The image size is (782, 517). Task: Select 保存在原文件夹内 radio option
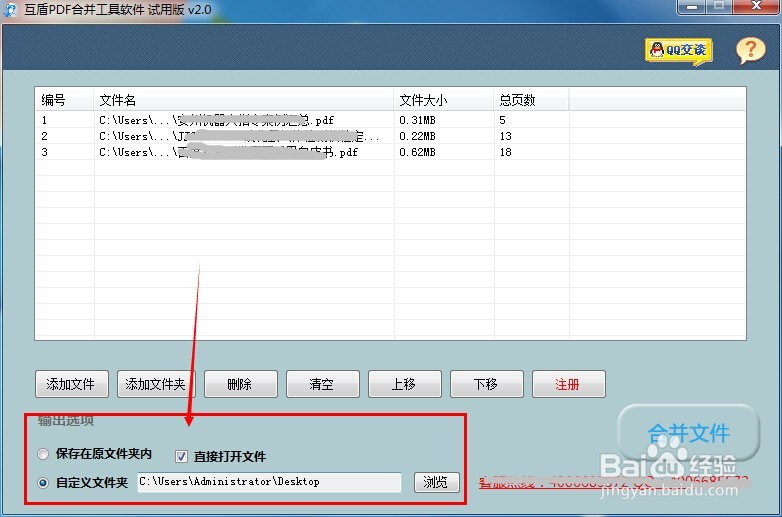[43, 454]
